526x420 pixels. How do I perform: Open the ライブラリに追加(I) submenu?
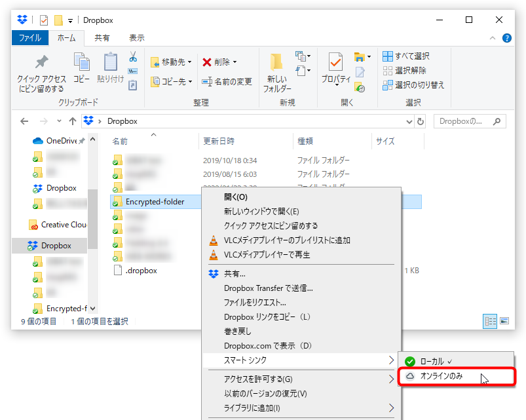[x=301, y=408]
